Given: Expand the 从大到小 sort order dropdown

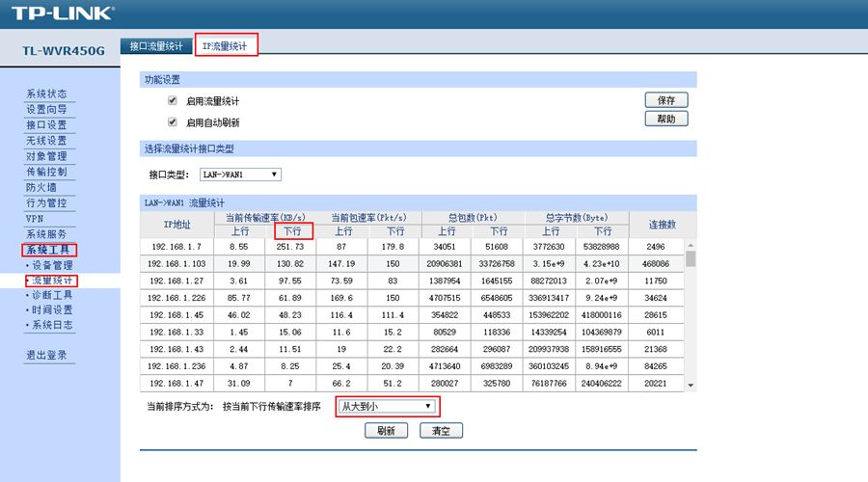Looking at the screenshot, I should pos(387,407).
